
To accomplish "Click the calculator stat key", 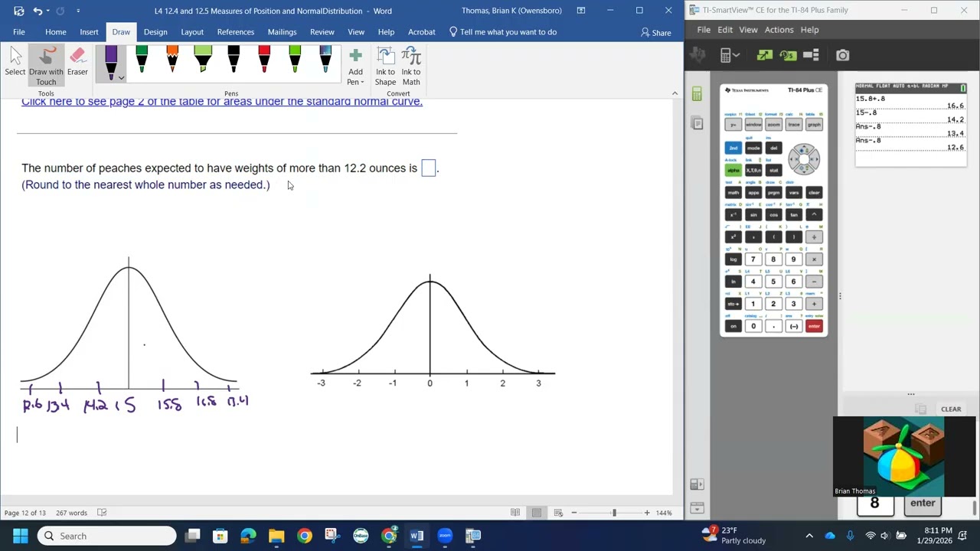I will tap(773, 170).
